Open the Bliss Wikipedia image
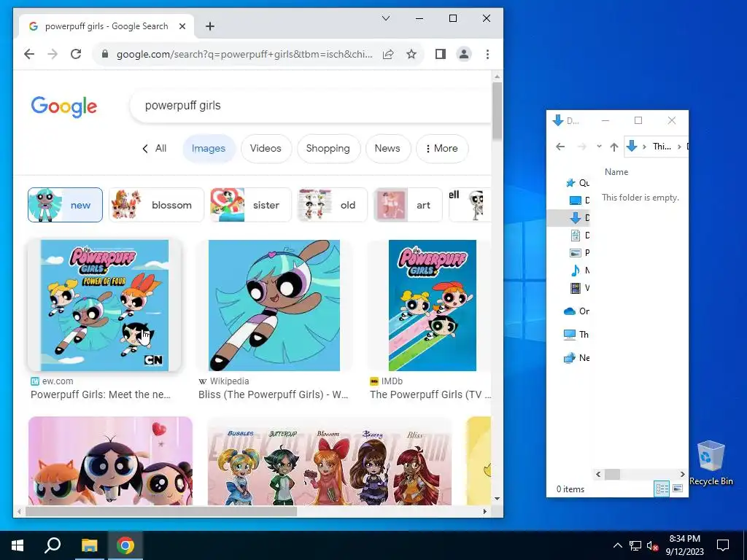747x560 pixels. 274,306
